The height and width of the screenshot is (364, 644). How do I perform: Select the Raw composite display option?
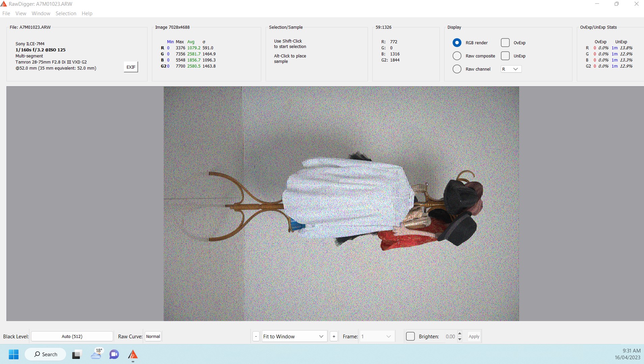[x=457, y=56]
